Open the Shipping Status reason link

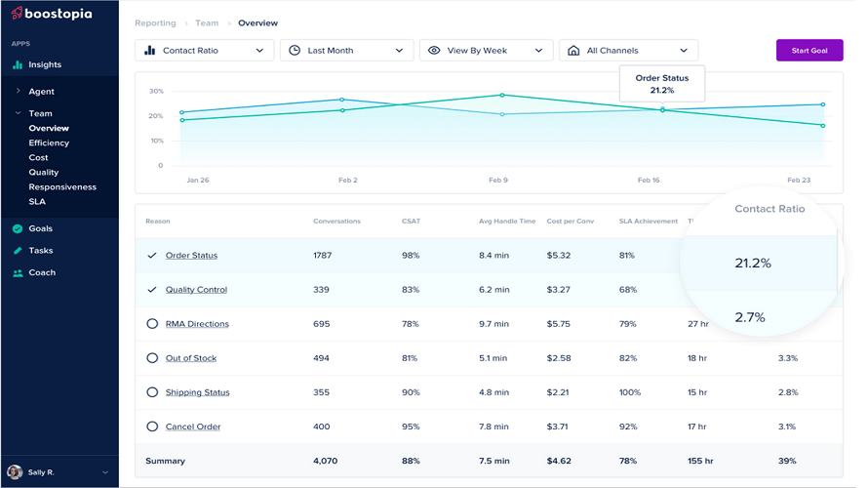coord(198,392)
